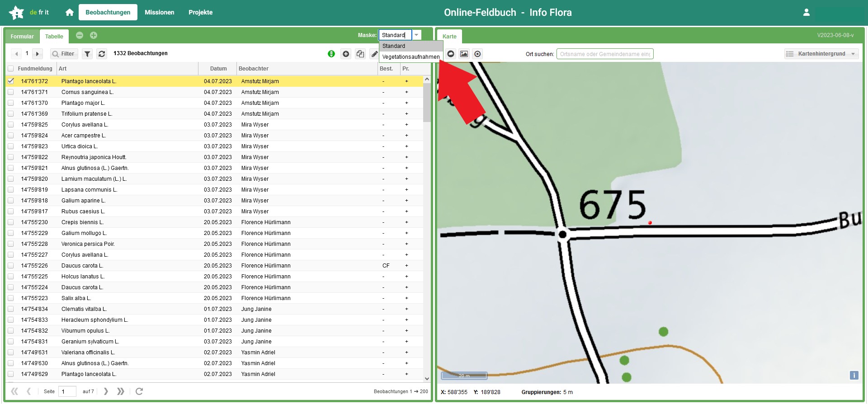The height and width of the screenshot is (404, 868).
Task: Check the Cornus sanguinea row checkbox
Action: [x=11, y=92]
